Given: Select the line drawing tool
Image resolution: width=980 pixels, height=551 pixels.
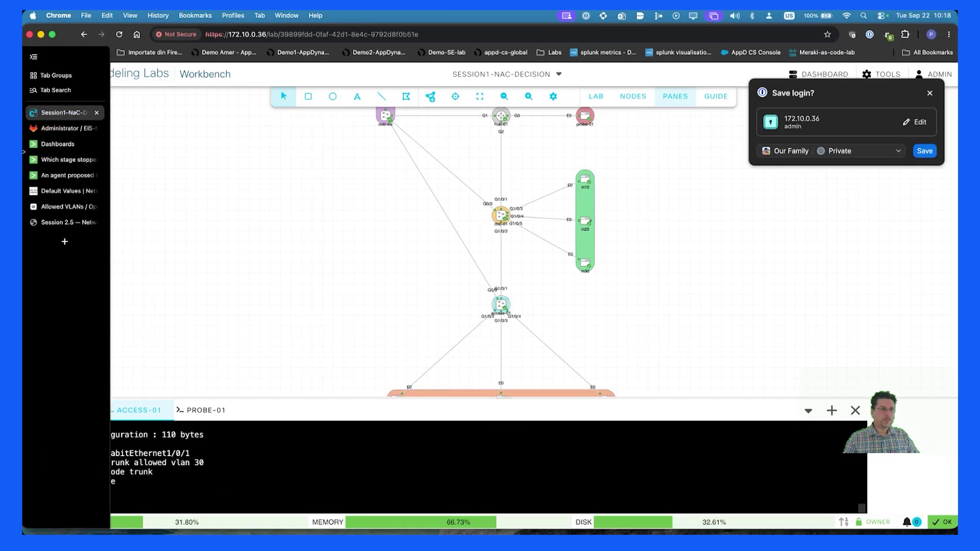Looking at the screenshot, I should click(x=382, y=96).
